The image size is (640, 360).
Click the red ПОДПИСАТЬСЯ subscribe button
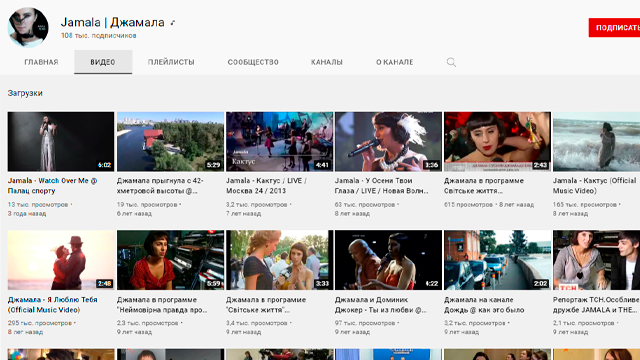tap(614, 28)
